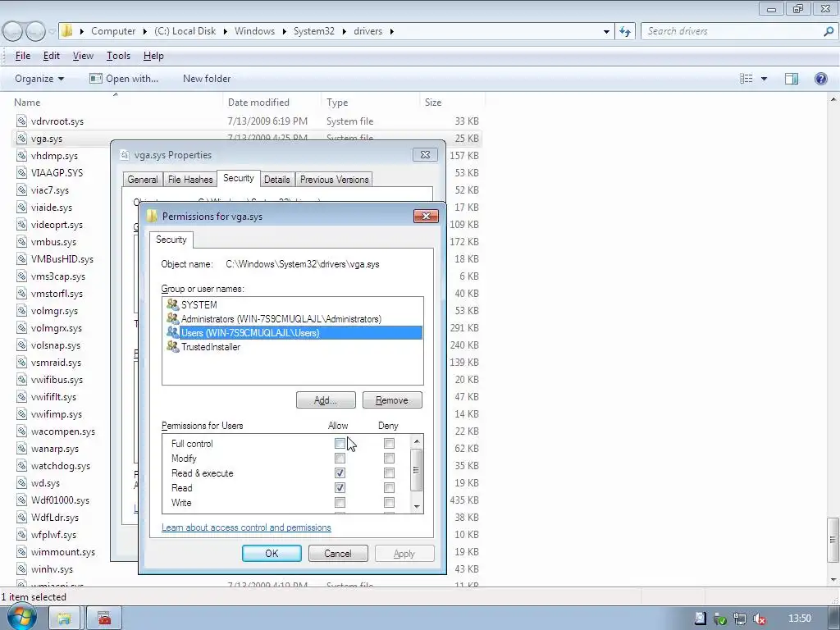The image size is (840, 630).
Task: Click the Remove button
Action: pos(392,400)
